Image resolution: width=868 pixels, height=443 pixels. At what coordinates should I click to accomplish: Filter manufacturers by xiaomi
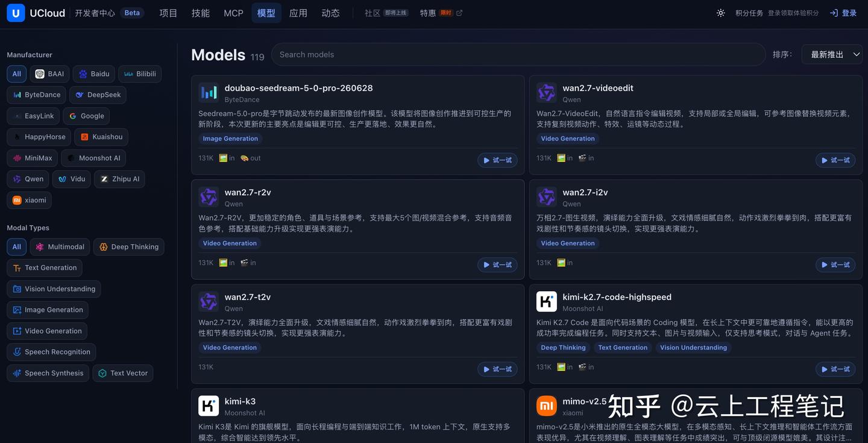coord(29,200)
